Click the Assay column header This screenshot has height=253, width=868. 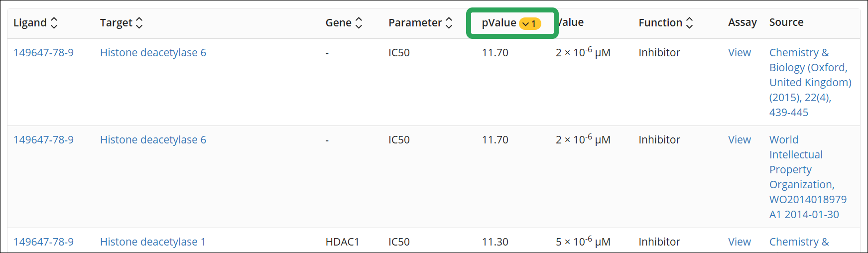click(742, 22)
